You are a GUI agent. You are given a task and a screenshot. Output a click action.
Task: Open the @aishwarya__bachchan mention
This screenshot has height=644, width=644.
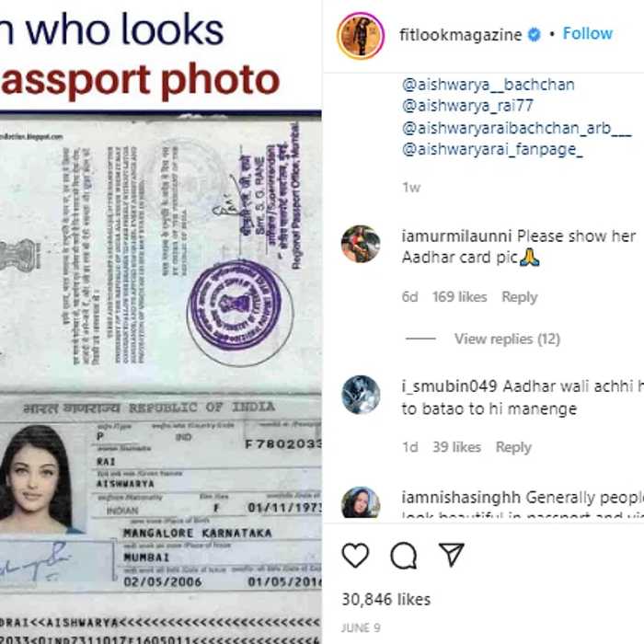coord(488,85)
